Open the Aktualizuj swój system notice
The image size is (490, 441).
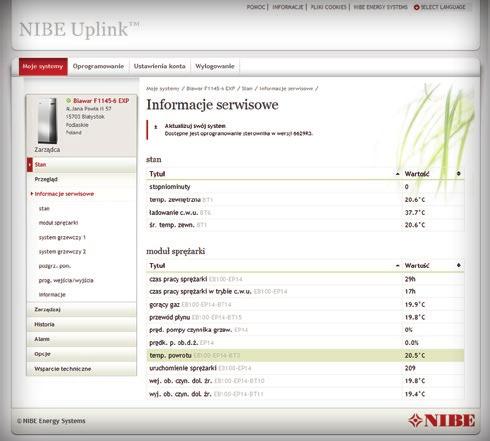pyautogui.click(x=195, y=126)
